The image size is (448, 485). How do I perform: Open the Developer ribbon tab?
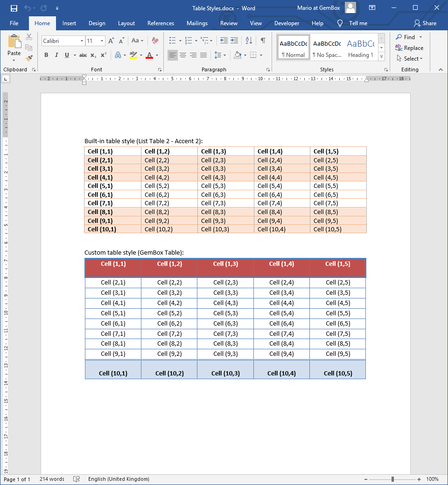[287, 23]
